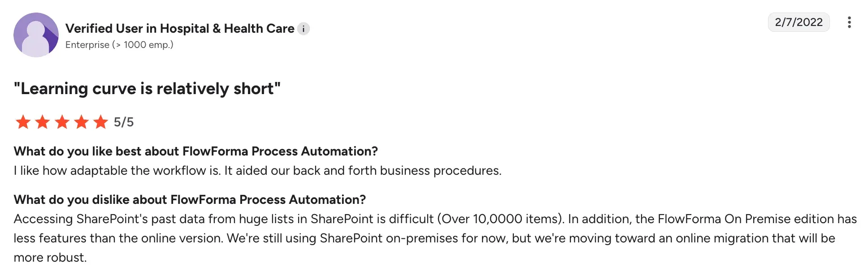Click the fifth rating star
This screenshot has height=276, width=868.
click(100, 122)
